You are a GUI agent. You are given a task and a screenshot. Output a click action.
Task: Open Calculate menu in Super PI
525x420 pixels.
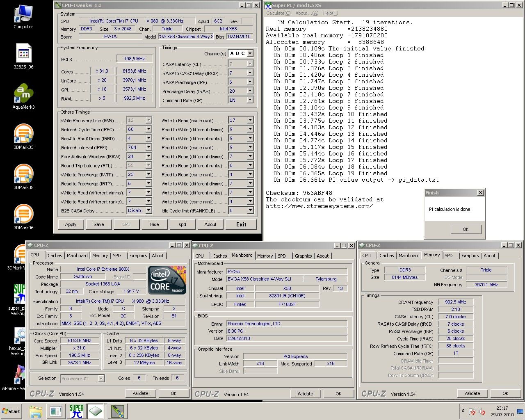(278, 13)
